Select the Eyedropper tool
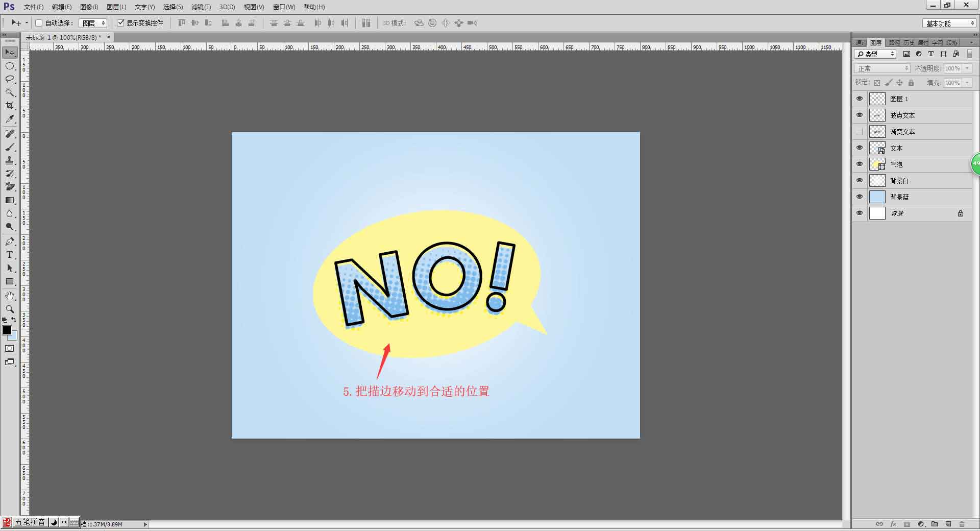The height and width of the screenshot is (531, 980). click(10, 119)
